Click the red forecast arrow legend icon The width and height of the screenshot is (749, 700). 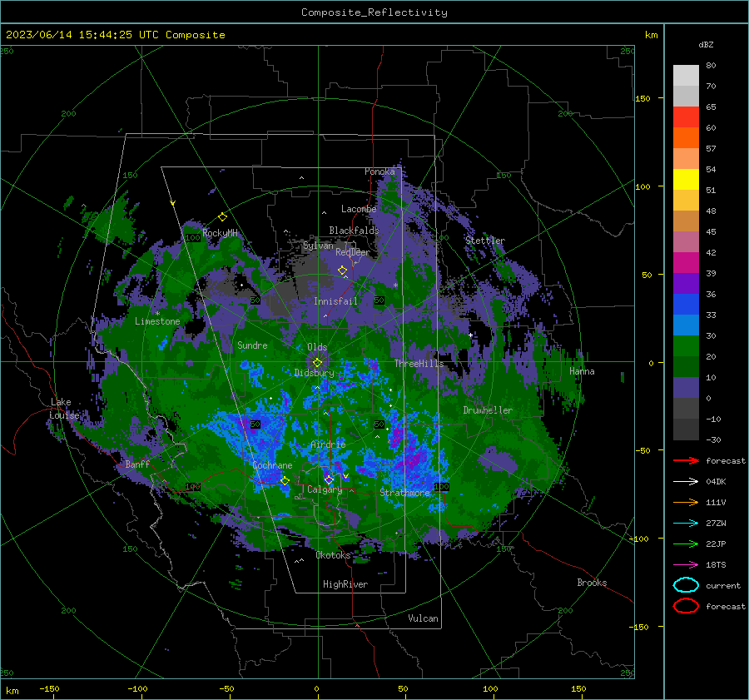click(x=686, y=460)
